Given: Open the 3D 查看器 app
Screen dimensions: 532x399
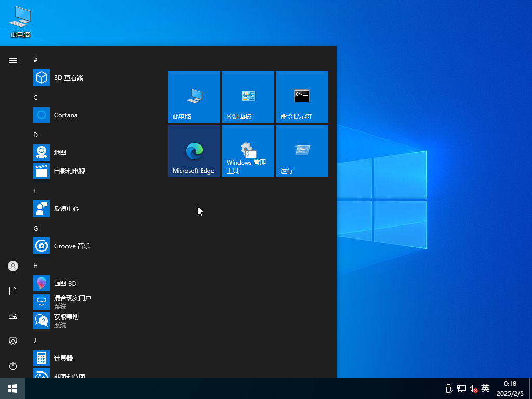Looking at the screenshot, I should pos(68,77).
